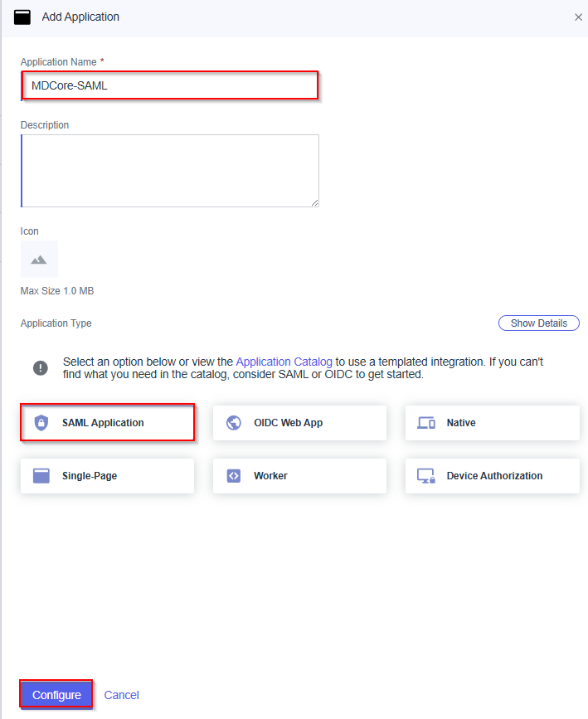Click the exclamation info icon

pyautogui.click(x=40, y=368)
